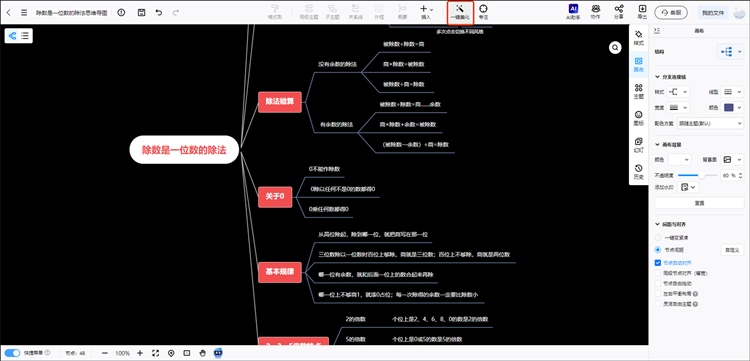Viewport: 750px width, 361px height.
Task: Open the 线型 (line type) dropdown
Action: coord(732,92)
